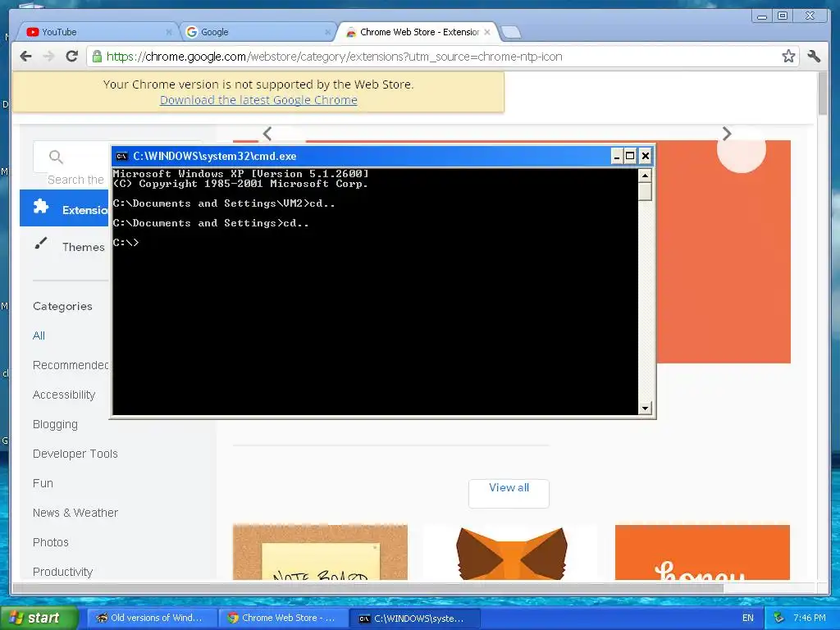Click the cmd.exe title bar system icon

(121, 157)
